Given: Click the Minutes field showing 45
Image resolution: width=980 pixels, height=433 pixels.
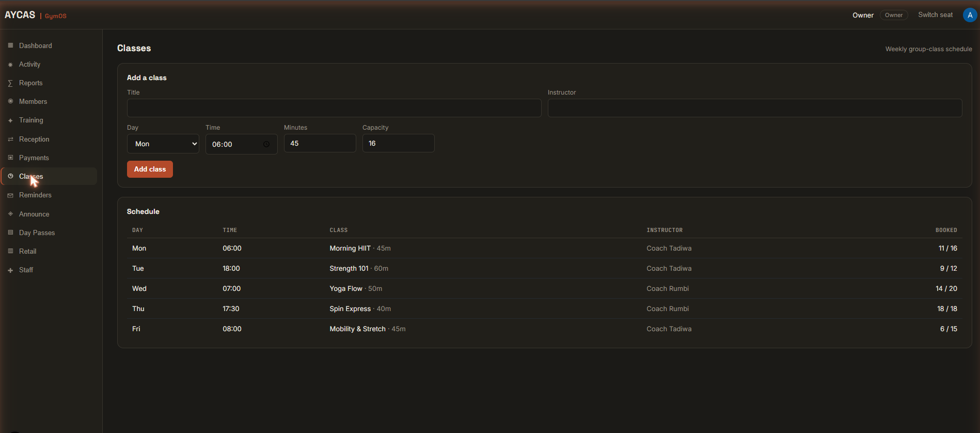Looking at the screenshot, I should click(x=320, y=143).
